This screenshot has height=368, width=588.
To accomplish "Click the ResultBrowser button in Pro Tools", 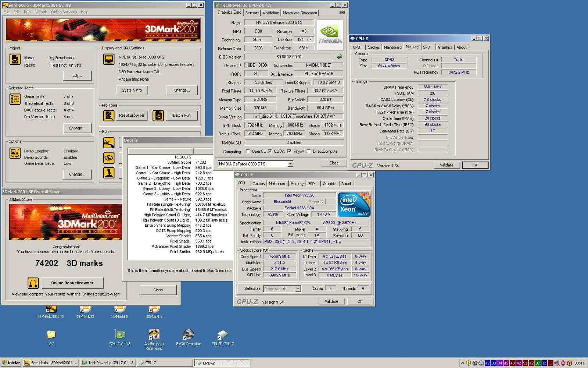I will point(132,116).
